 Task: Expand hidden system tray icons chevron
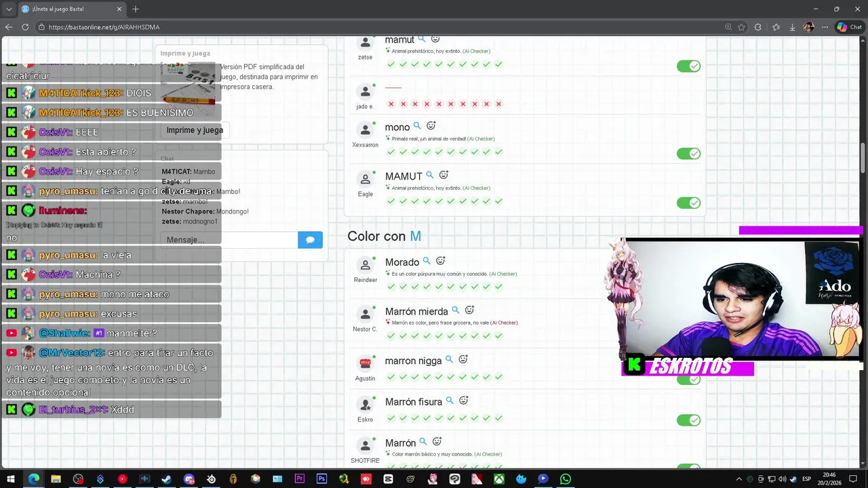click(x=738, y=479)
